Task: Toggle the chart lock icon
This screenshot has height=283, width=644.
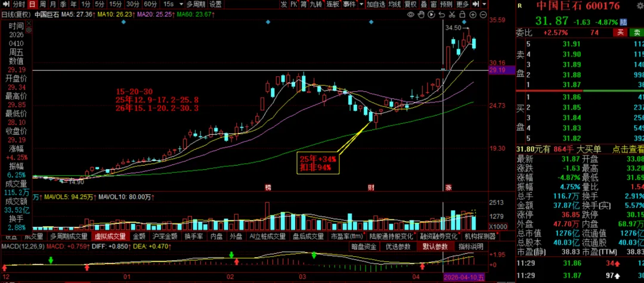Action: [x=462, y=15]
